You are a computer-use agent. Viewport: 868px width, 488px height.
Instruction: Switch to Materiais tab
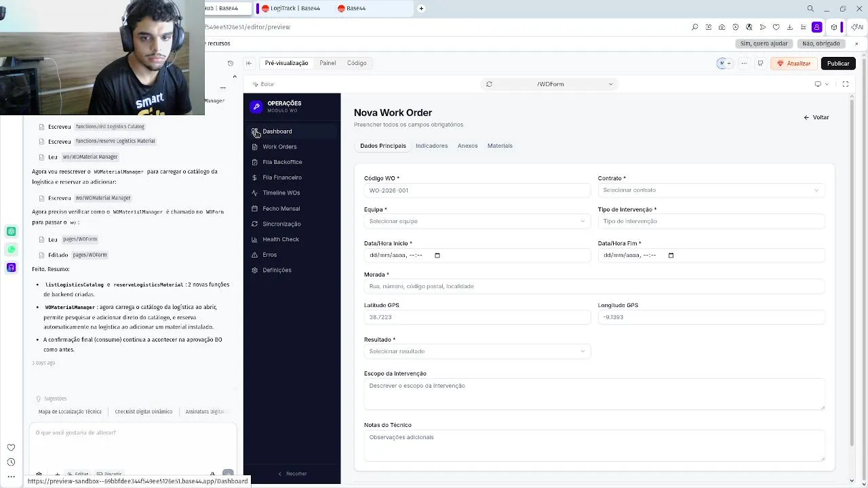coord(500,146)
